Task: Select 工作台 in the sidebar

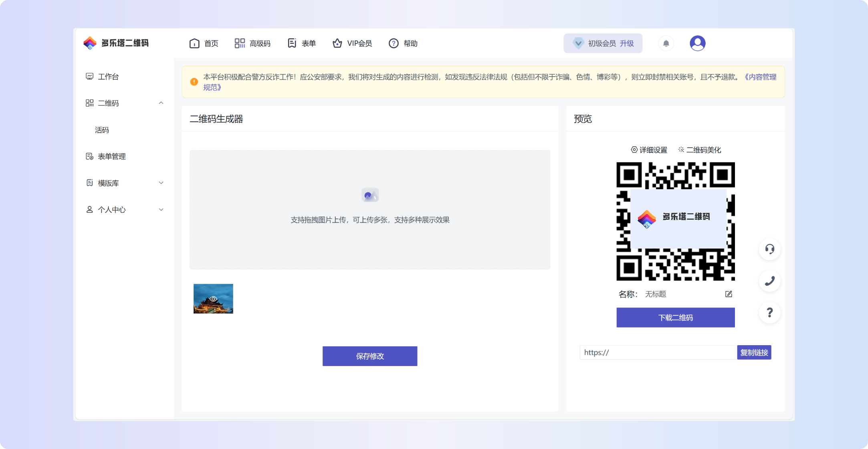Action: pos(109,76)
